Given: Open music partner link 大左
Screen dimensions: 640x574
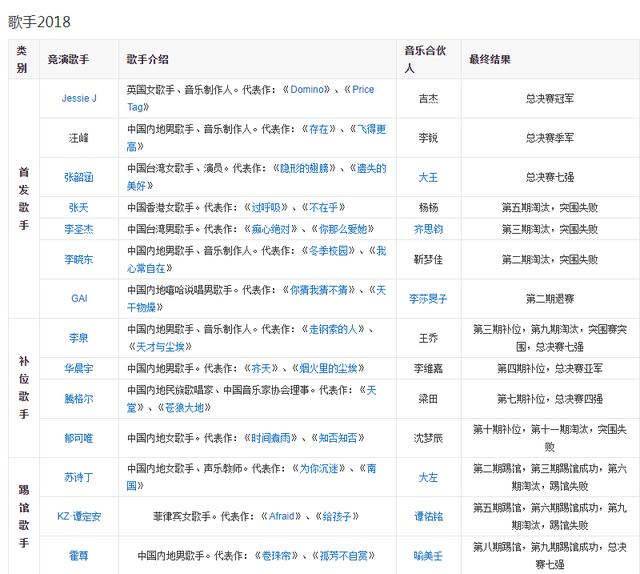Looking at the screenshot, I should click(x=428, y=477).
